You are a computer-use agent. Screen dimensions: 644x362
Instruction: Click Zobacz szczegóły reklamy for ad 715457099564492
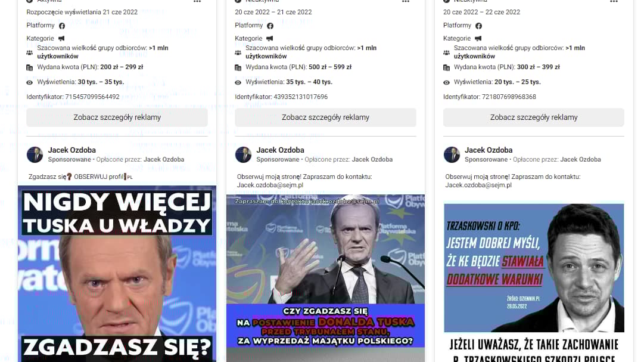click(117, 117)
